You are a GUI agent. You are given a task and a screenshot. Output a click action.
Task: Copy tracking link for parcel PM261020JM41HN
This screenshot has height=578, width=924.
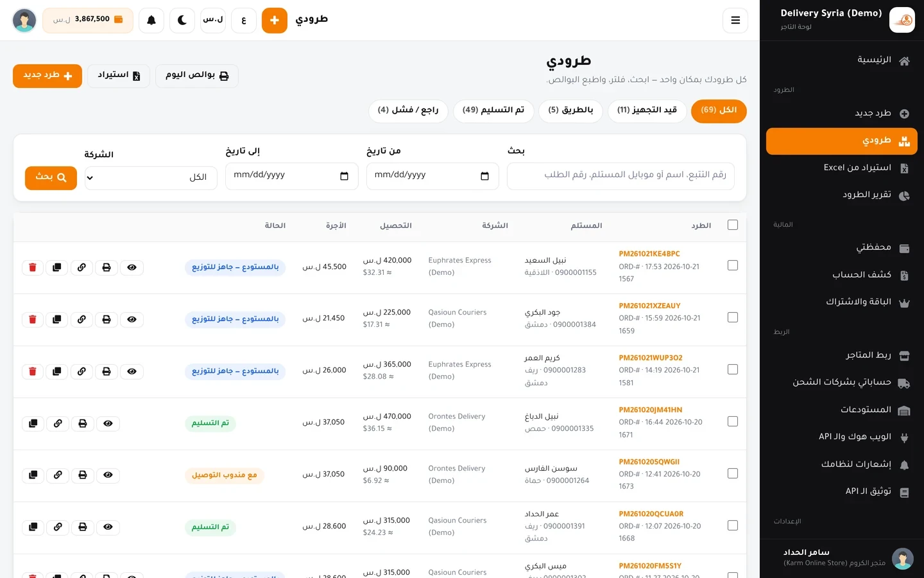(58, 423)
